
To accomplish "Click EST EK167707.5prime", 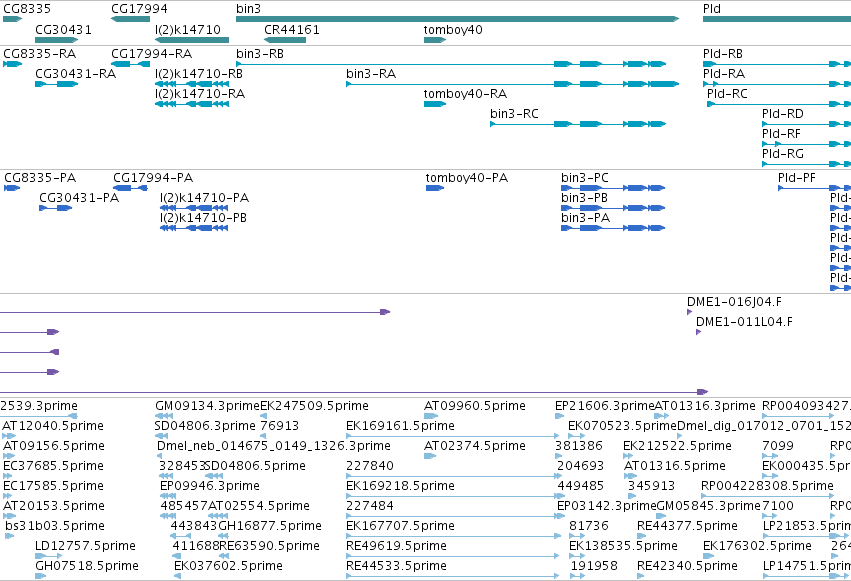I will (401, 526).
